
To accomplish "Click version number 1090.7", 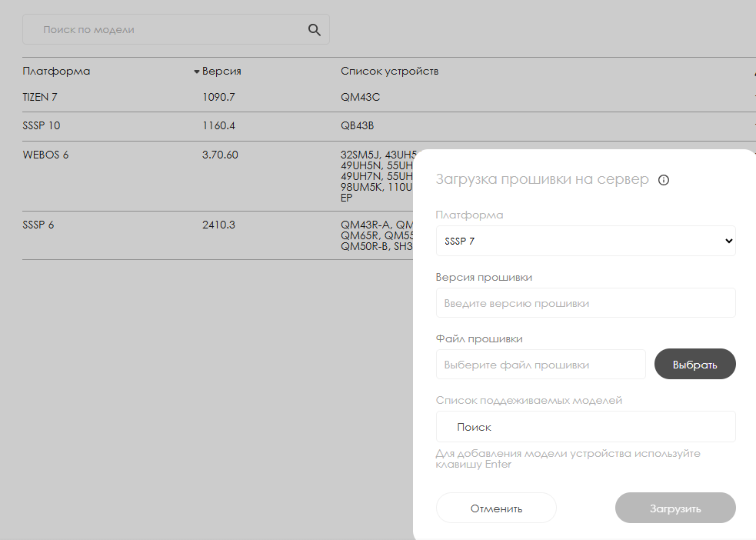I will pos(218,98).
